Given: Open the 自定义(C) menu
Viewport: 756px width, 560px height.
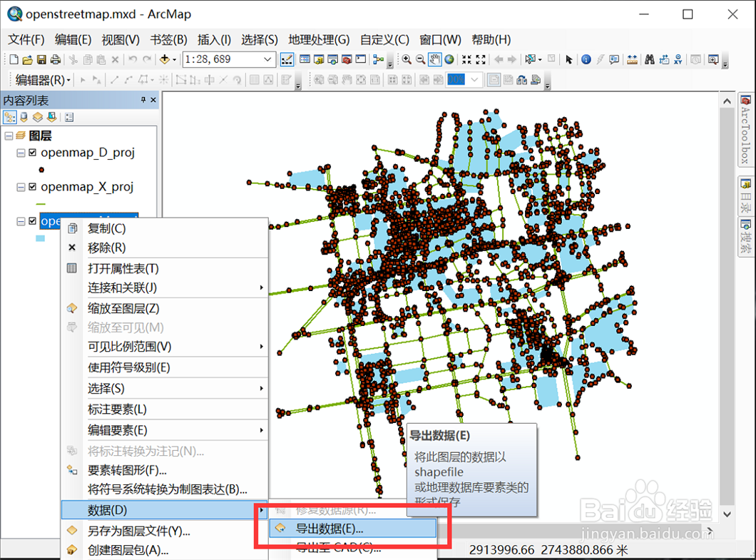Looking at the screenshot, I should [x=384, y=39].
